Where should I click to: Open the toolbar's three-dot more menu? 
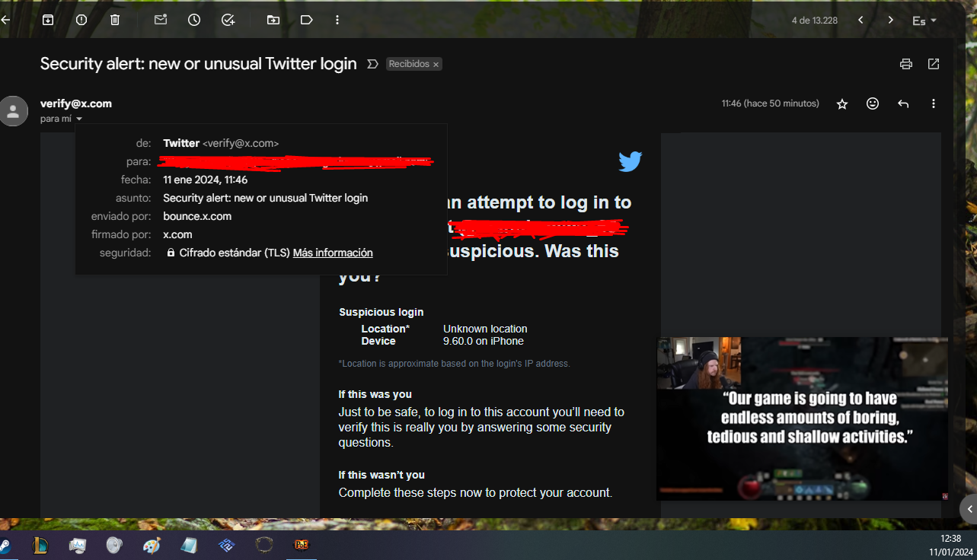click(337, 20)
